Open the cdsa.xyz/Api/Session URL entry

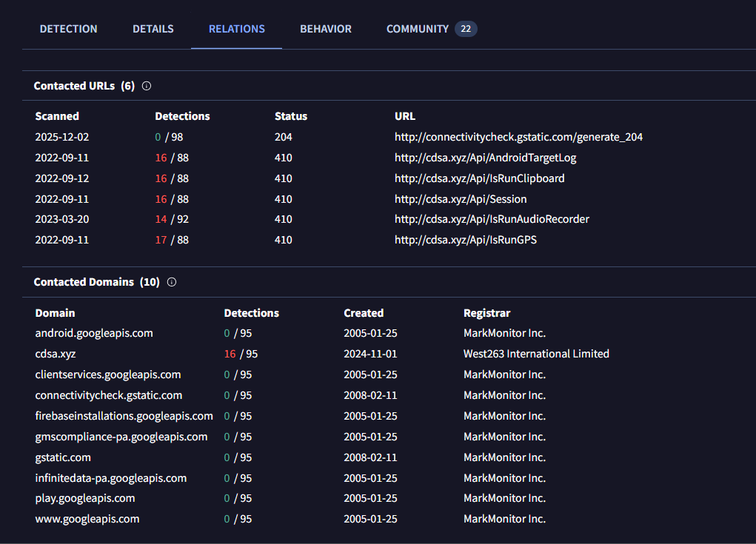coord(461,199)
